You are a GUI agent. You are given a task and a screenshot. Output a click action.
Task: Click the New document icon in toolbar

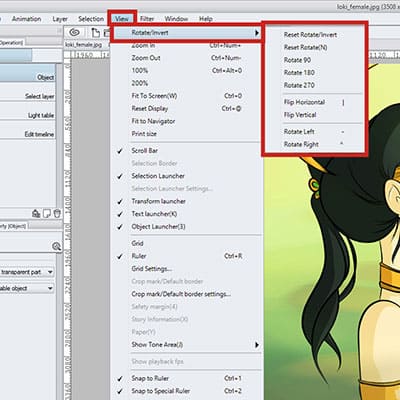[96, 33]
